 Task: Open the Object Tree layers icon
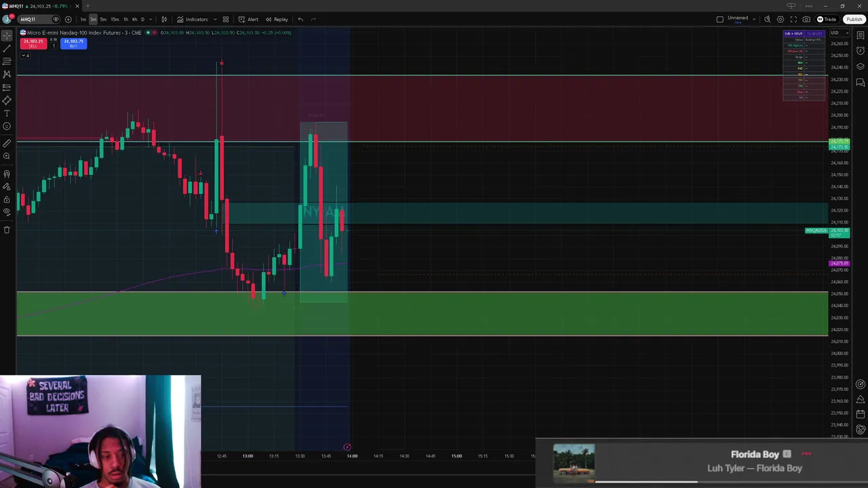point(860,66)
